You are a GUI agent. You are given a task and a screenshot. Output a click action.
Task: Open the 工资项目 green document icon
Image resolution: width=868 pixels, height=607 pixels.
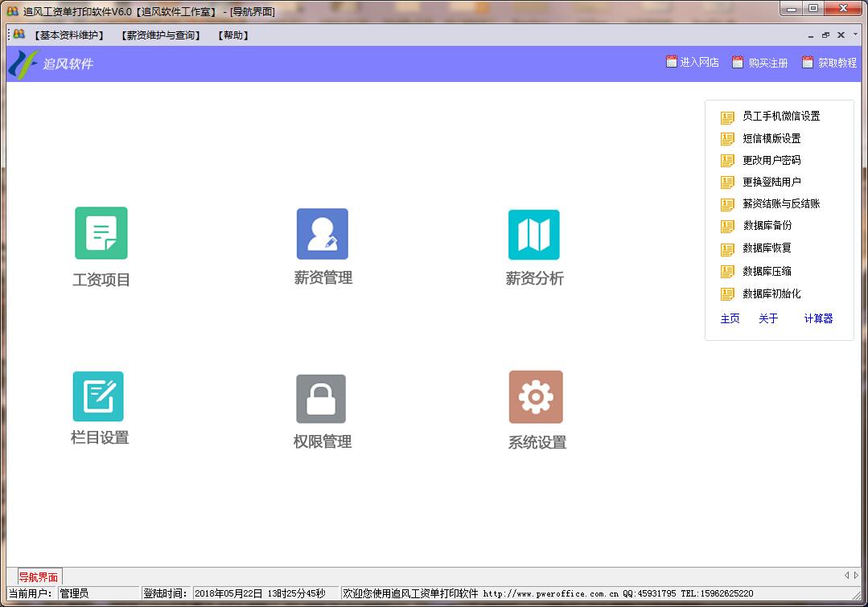point(101,233)
